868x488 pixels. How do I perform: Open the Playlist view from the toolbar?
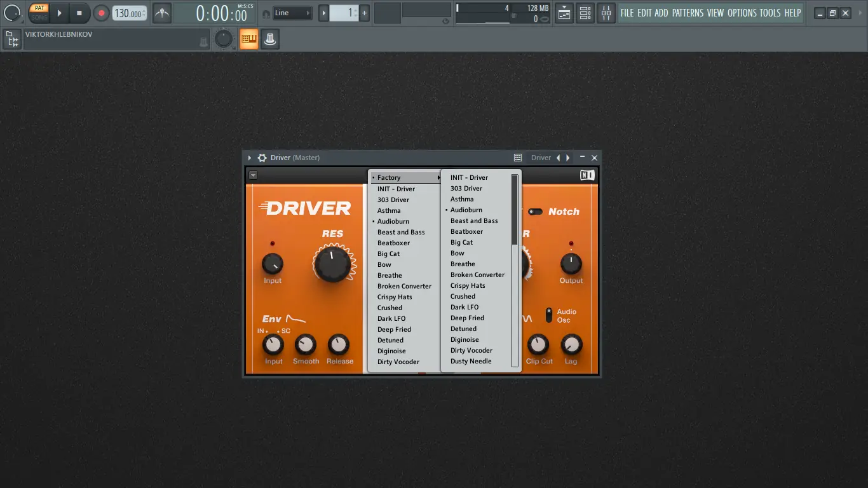[564, 13]
